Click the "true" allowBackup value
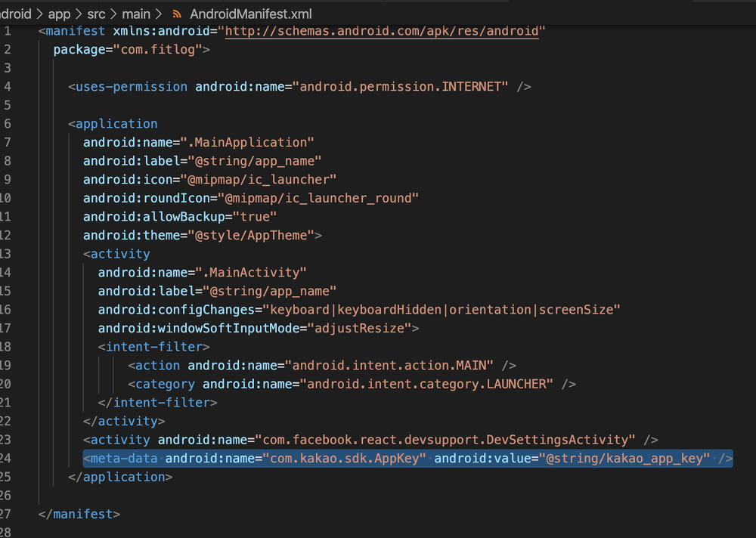This screenshot has height=538, width=756. click(255, 217)
